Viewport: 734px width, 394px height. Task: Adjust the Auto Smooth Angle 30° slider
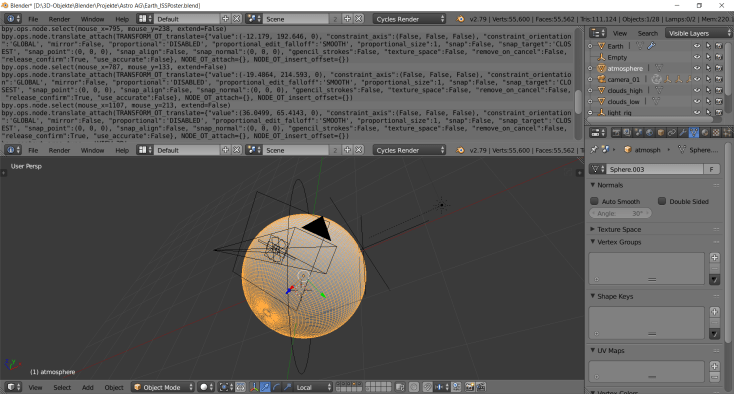(620, 213)
